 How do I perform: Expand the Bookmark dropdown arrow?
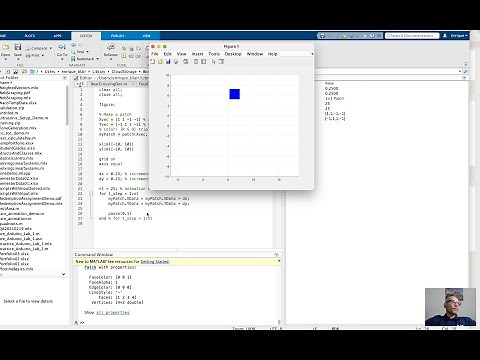(x=97, y=59)
